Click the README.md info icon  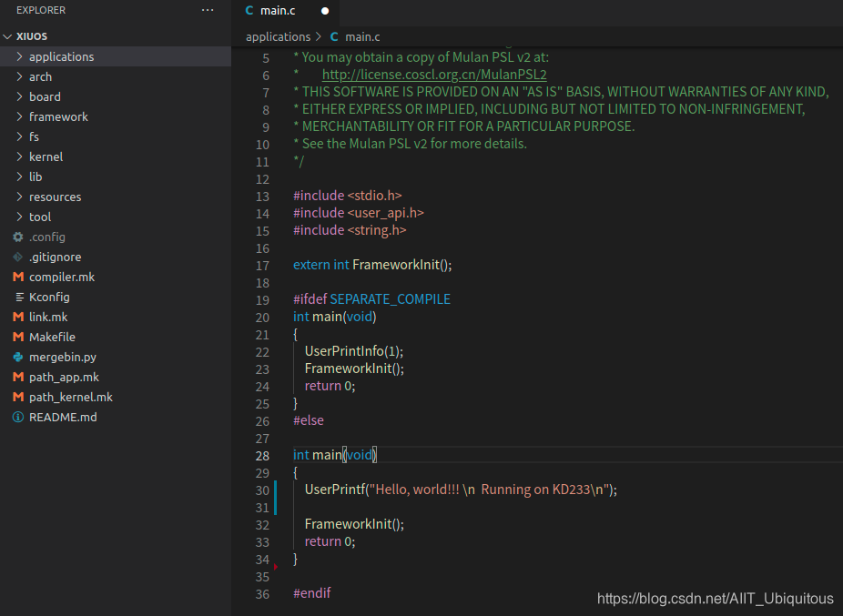click(x=18, y=417)
